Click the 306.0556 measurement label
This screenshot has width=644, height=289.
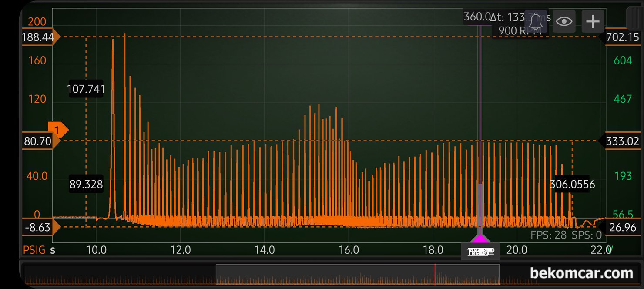(572, 184)
